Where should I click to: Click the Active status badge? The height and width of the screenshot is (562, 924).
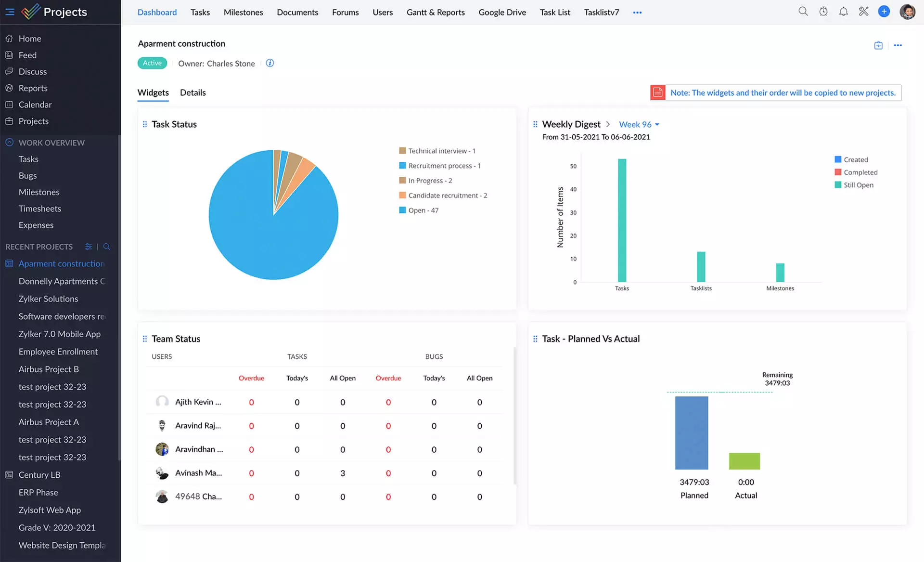152,63
